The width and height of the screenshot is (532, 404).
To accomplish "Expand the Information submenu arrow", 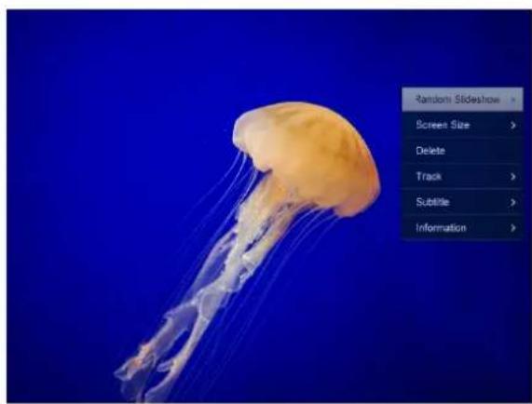I will [x=513, y=228].
